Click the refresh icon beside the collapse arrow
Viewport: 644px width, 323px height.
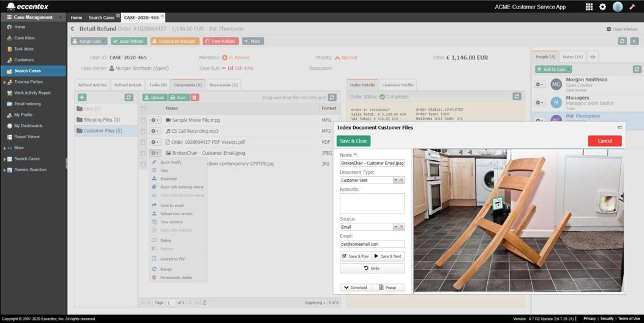pyautogui.click(x=622, y=41)
